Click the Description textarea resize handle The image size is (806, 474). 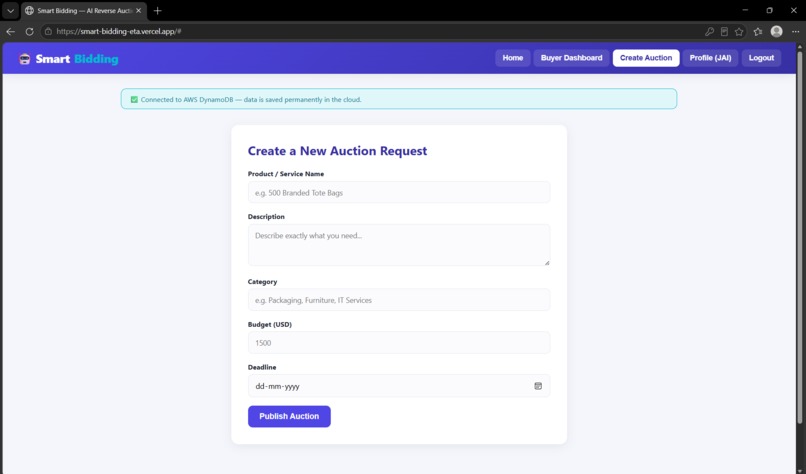coord(546,263)
